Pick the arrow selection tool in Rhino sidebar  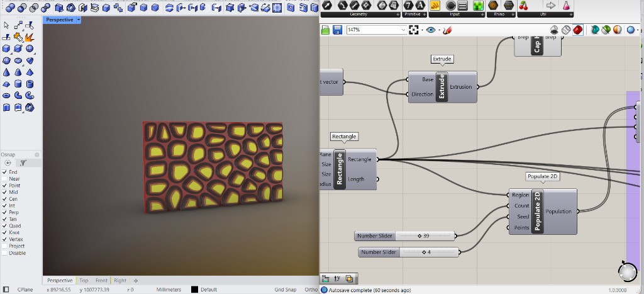coord(6,25)
